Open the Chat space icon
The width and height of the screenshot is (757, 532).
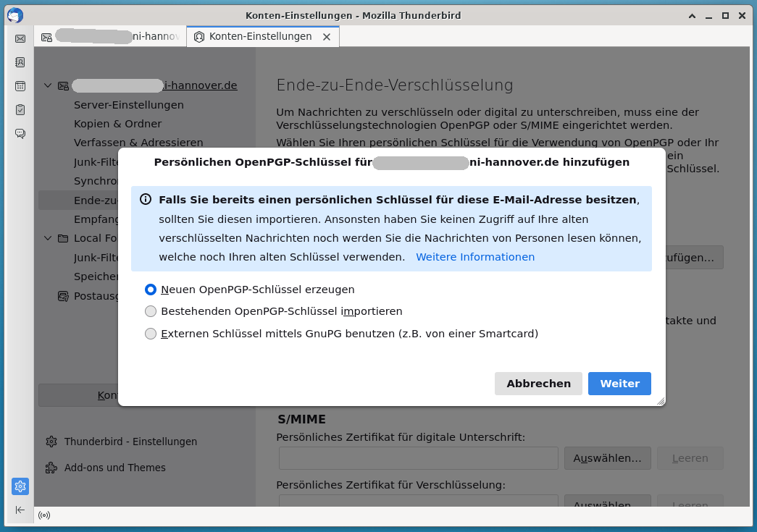point(20,133)
